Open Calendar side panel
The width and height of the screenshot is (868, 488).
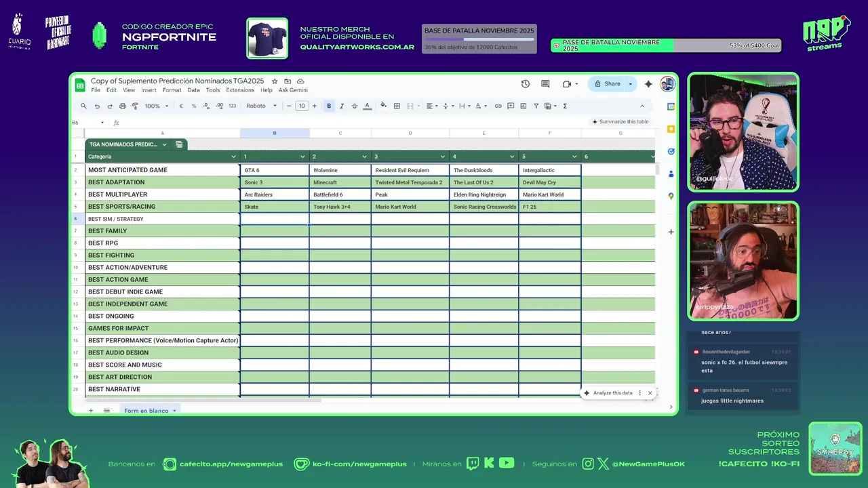tap(671, 106)
